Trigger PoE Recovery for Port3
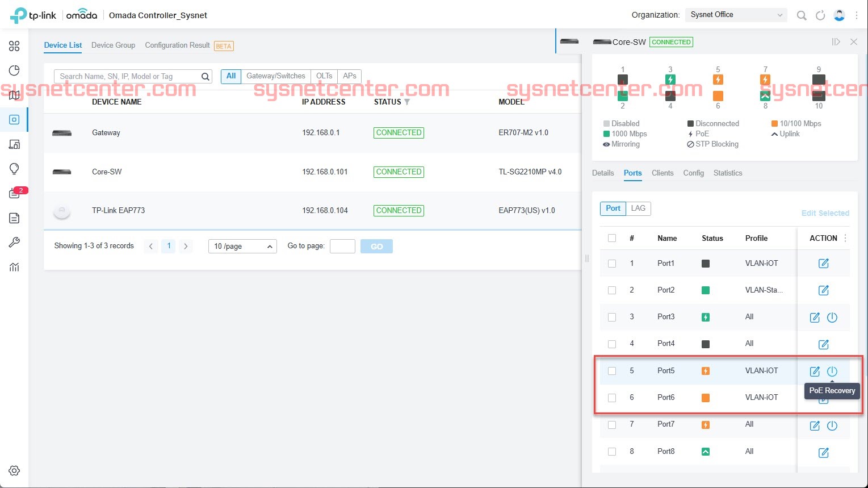The height and width of the screenshot is (488, 868). coord(832,318)
